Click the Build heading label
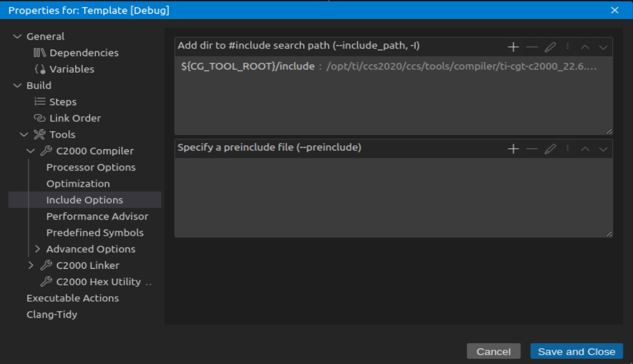The height and width of the screenshot is (364, 633). (39, 85)
